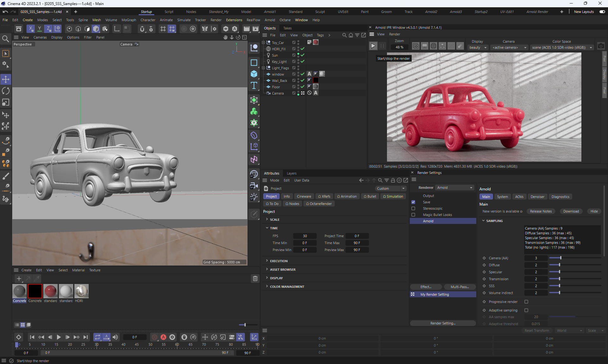Viewport: 608px width, 364px height.
Task: Click the Start/stop IPR render play icon
Action: click(373, 46)
